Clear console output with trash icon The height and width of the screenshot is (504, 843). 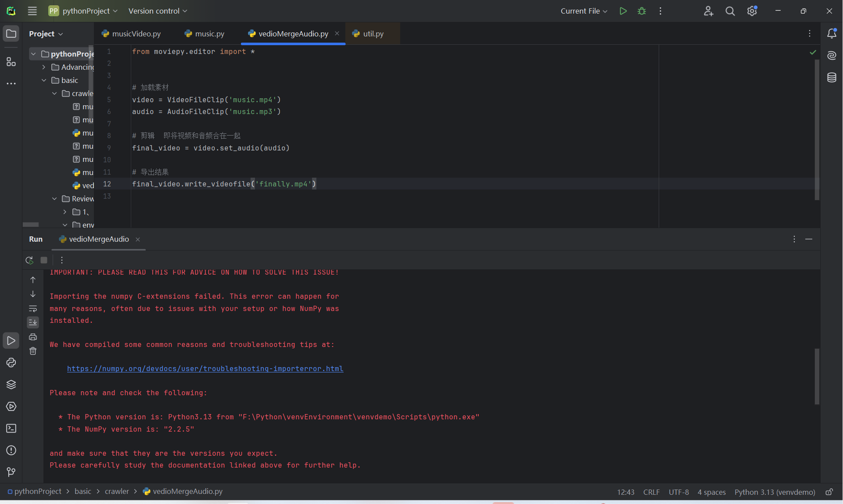tap(33, 351)
